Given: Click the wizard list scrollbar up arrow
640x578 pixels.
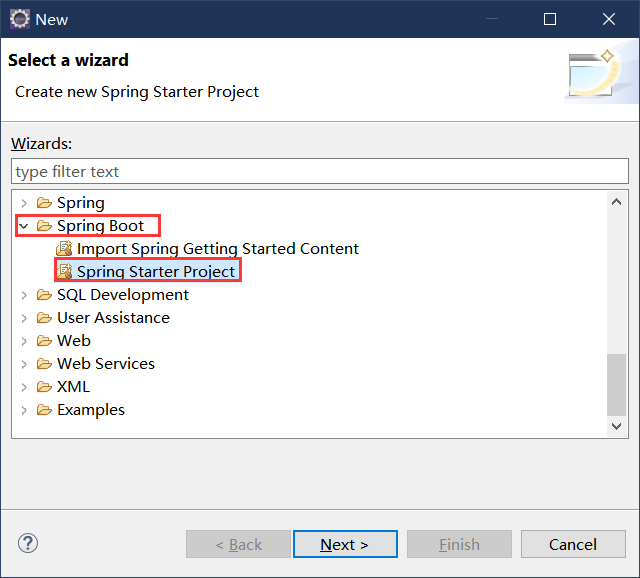Looking at the screenshot, I should (618, 200).
